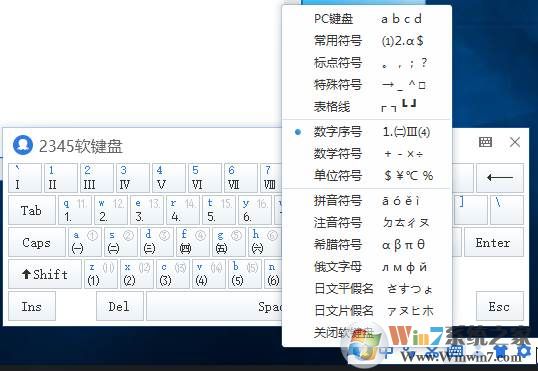Click key 7 showing Ⅷ
The image size is (538, 371).
pyautogui.click(x=272, y=178)
